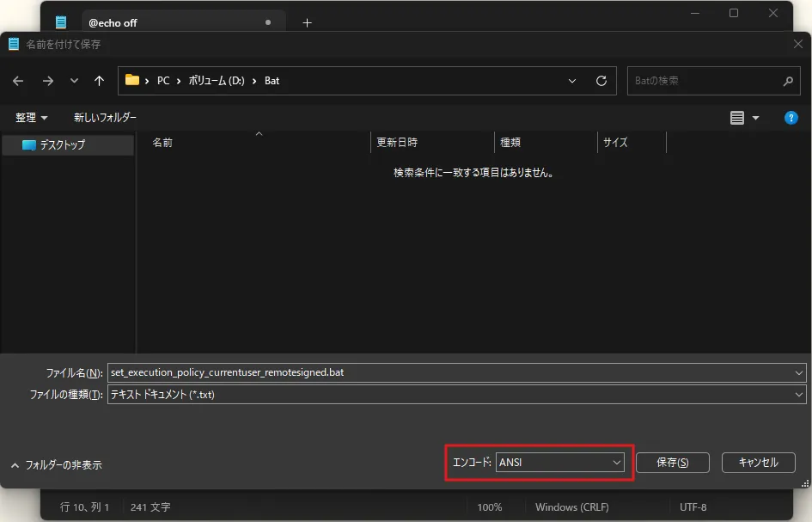Click the キャンセル button
Image resolution: width=812 pixels, height=522 pixels.
click(758, 463)
